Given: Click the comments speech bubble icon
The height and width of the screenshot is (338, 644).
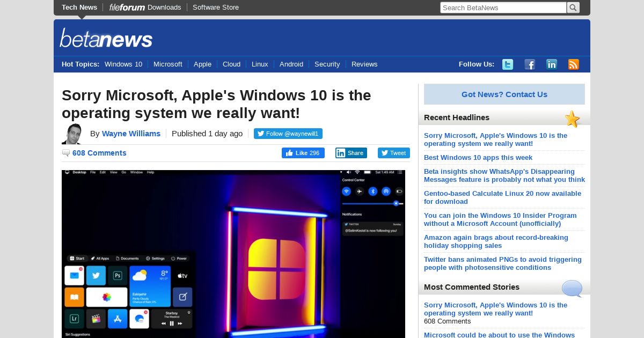Looking at the screenshot, I should [66, 153].
